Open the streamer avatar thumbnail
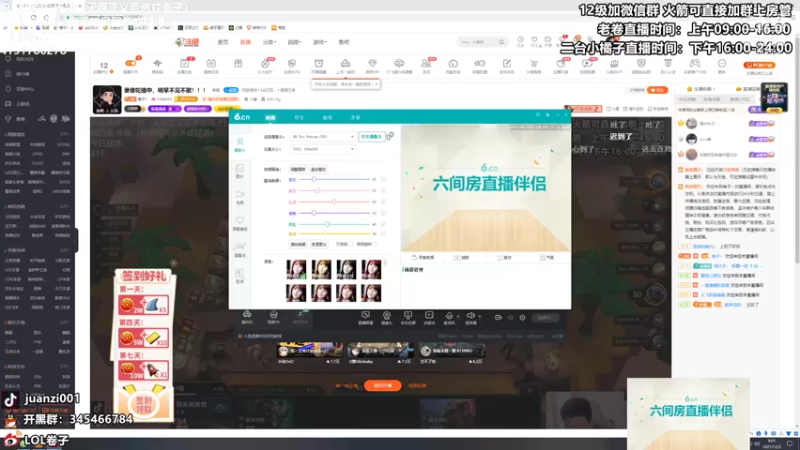The width and height of the screenshot is (800, 450). 107,99
